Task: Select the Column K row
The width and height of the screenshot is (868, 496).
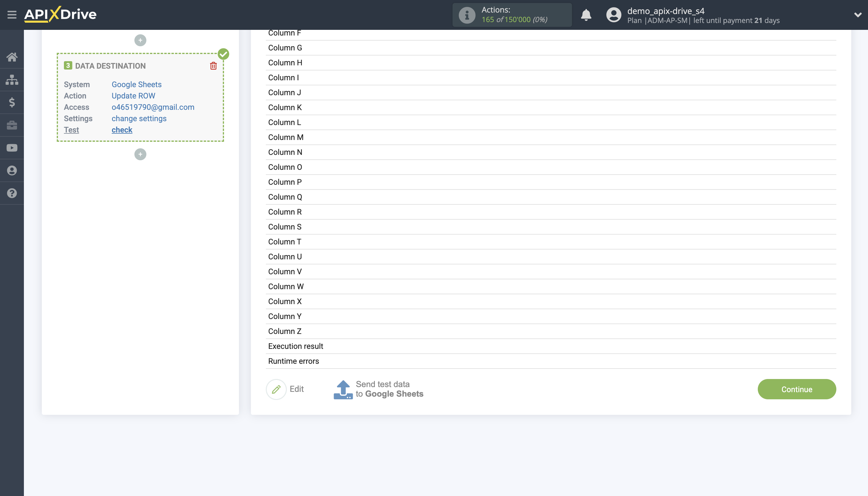Action: (x=551, y=108)
